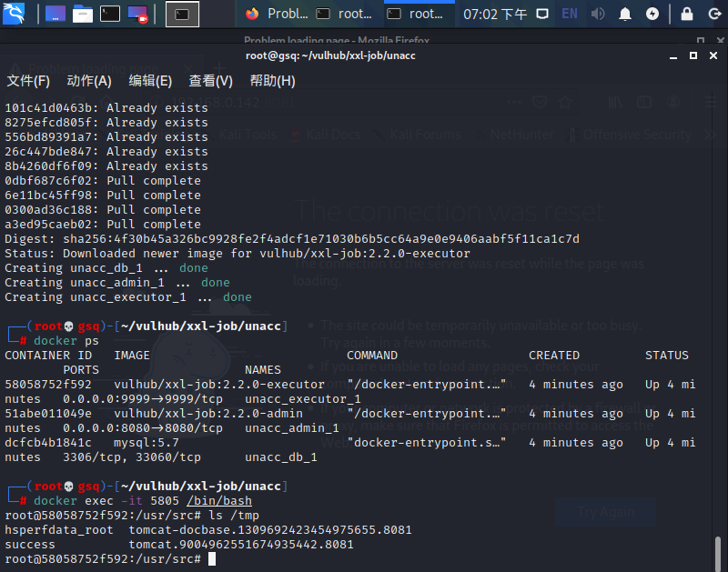The width and height of the screenshot is (728, 572).
Task: Click the sha256 Digest line
Action: (x=292, y=239)
